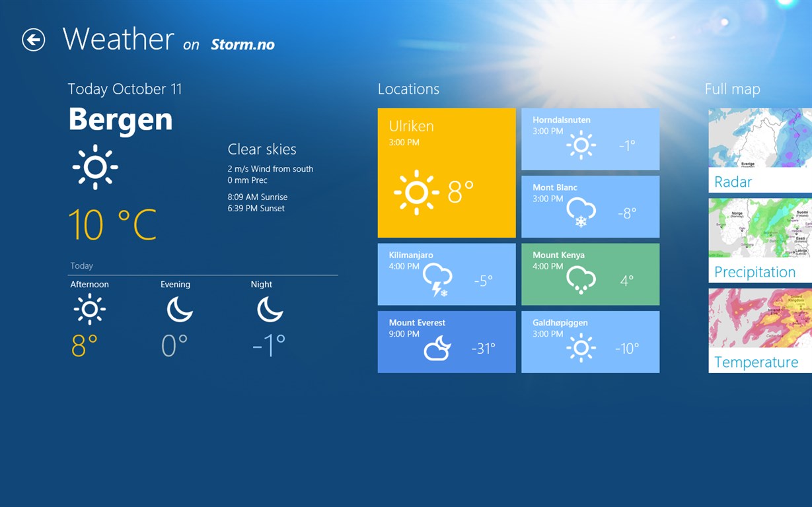Click the Today October 11 date

pyautogui.click(x=125, y=89)
